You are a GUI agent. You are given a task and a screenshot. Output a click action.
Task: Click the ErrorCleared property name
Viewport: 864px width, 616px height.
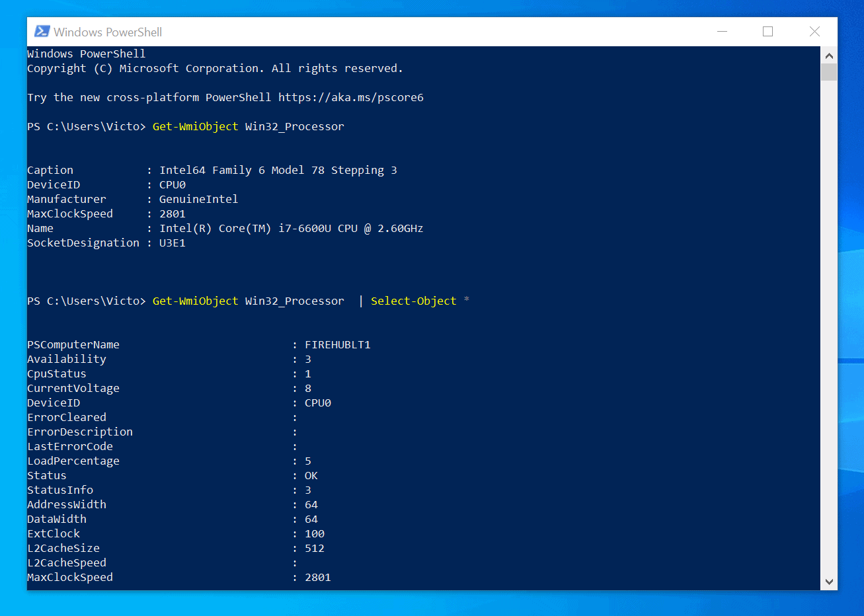[67, 418]
